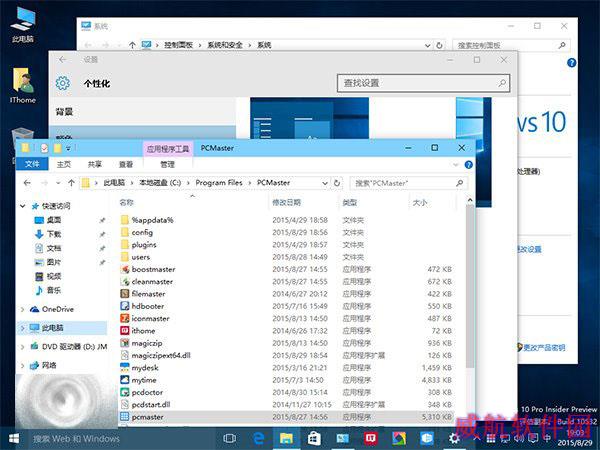The height and width of the screenshot is (450, 600).
Task: Select the magiczipext64.dll file icon
Action: click(125, 355)
